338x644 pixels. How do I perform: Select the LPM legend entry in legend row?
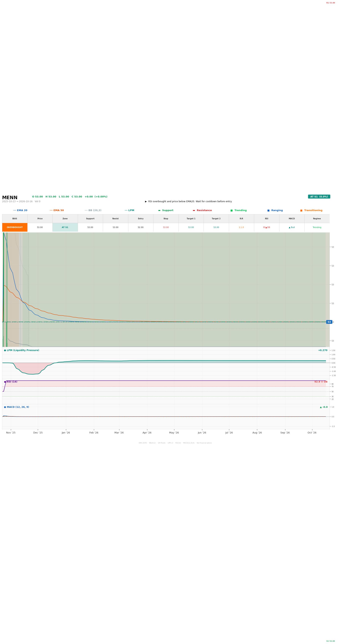[129, 211]
